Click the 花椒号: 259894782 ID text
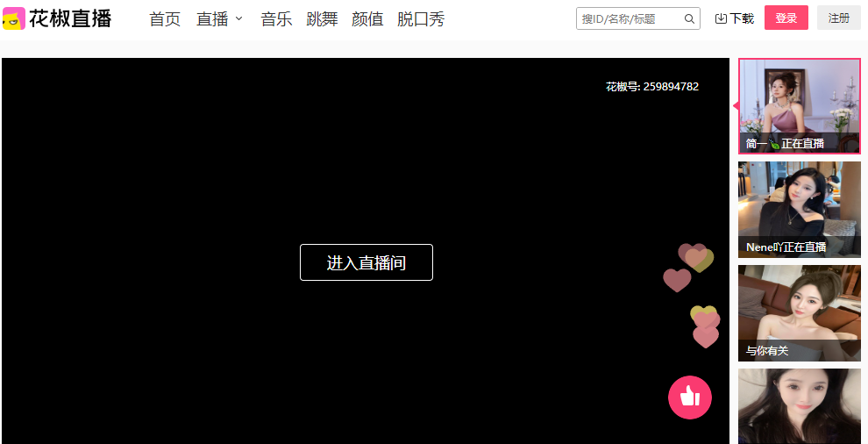This screenshot has width=868, height=444. click(x=652, y=87)
